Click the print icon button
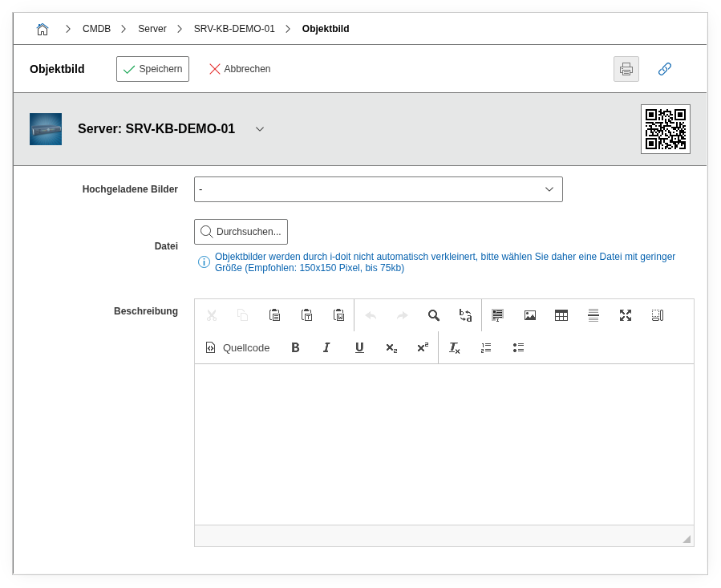This screenshot has height=588, width=721. pyautogui.click(x=626, y=69)
